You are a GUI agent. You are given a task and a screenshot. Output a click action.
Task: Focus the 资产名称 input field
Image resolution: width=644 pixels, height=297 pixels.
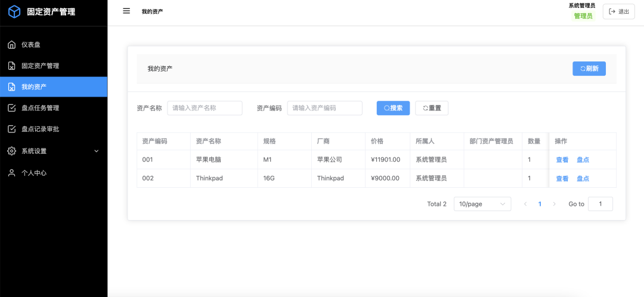205,108
